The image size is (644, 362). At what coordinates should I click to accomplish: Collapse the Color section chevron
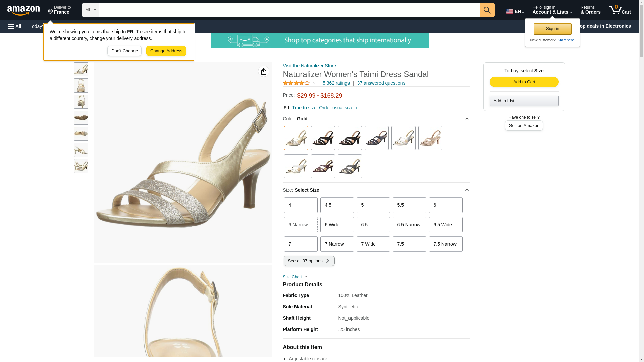tap(467, 119)
